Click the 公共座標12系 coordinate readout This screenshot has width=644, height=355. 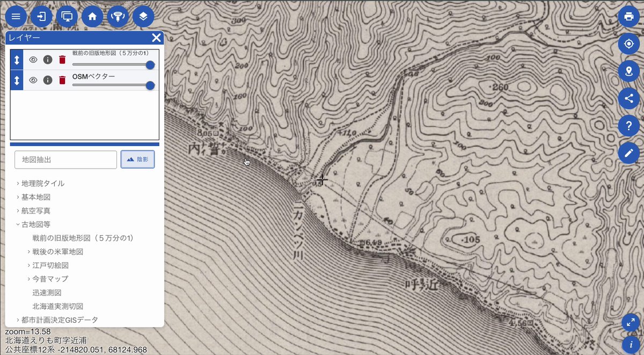[76, 350]
